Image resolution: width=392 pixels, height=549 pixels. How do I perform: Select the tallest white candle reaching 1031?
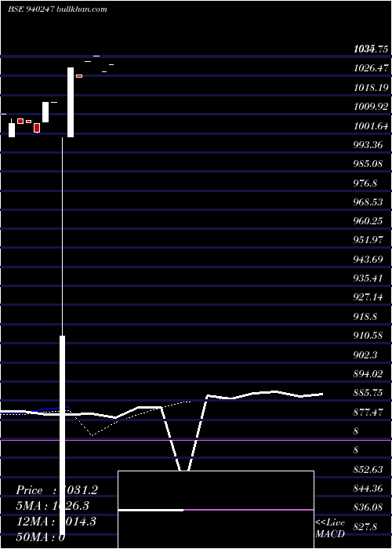(71, 102)
